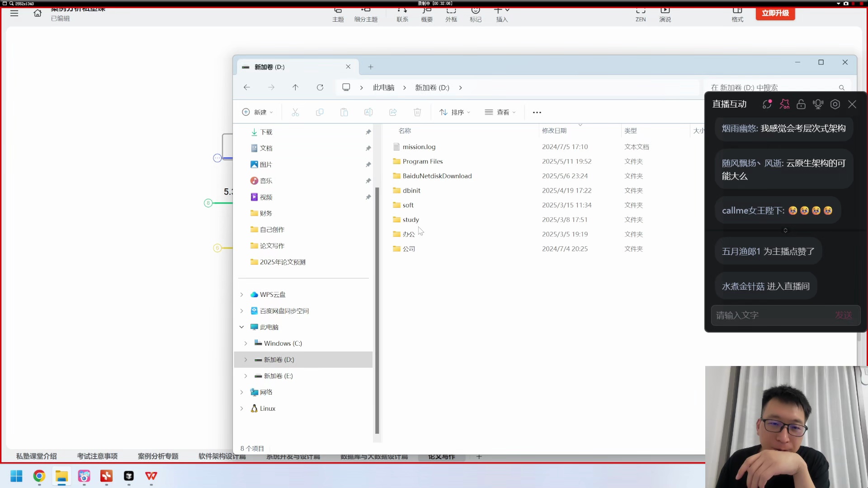
Task: Click the Cut scissors icon
Action: pyautogui.click(x=295, y=113)
